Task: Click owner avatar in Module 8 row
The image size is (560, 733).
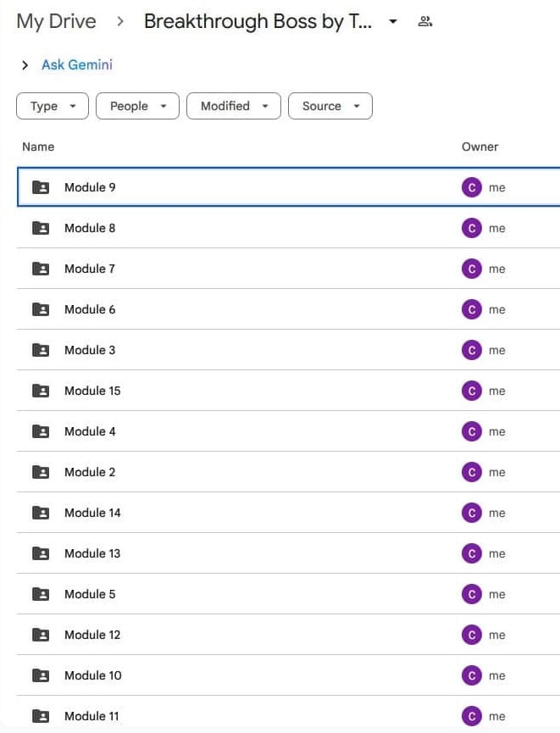Action: (472, 228)
